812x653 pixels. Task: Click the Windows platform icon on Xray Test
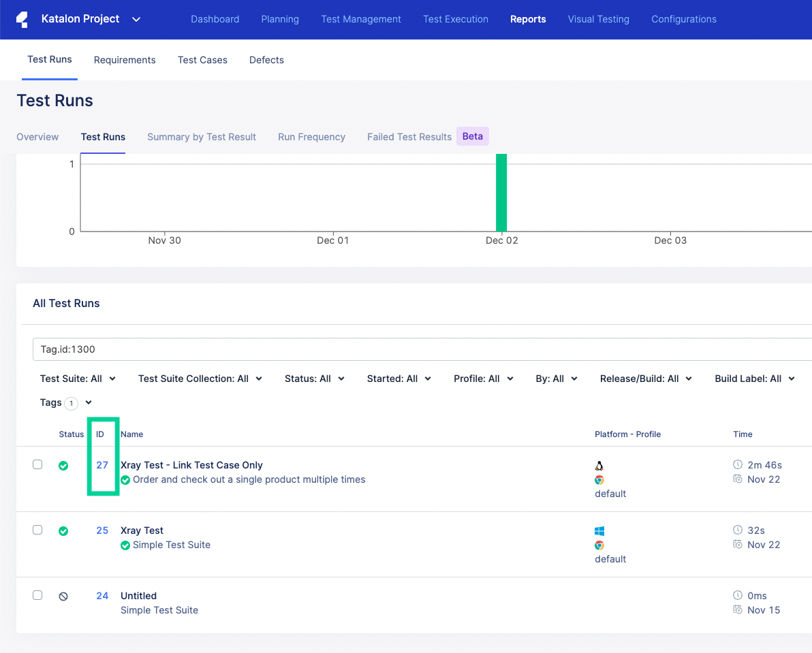pyautogui.click(x=599, y=531)
